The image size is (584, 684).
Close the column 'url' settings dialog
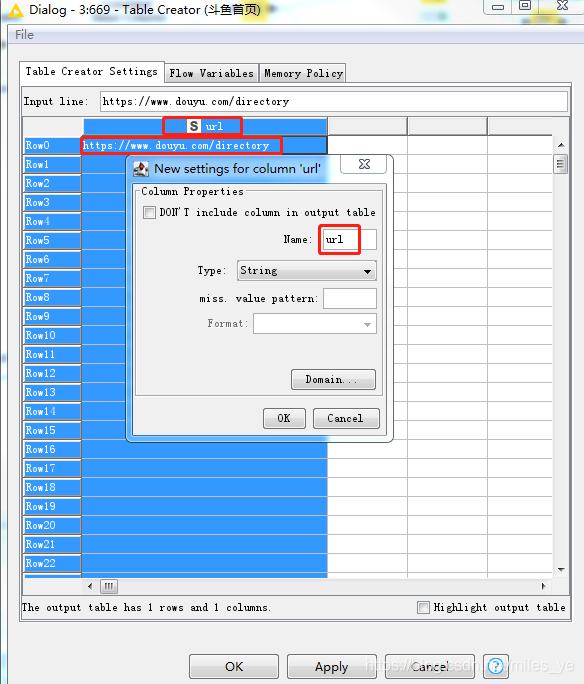(x=363, y=164)
